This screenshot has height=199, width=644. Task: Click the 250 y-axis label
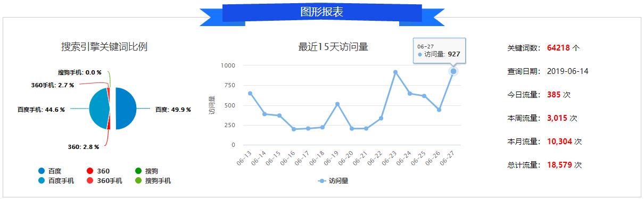coord(229,125)
